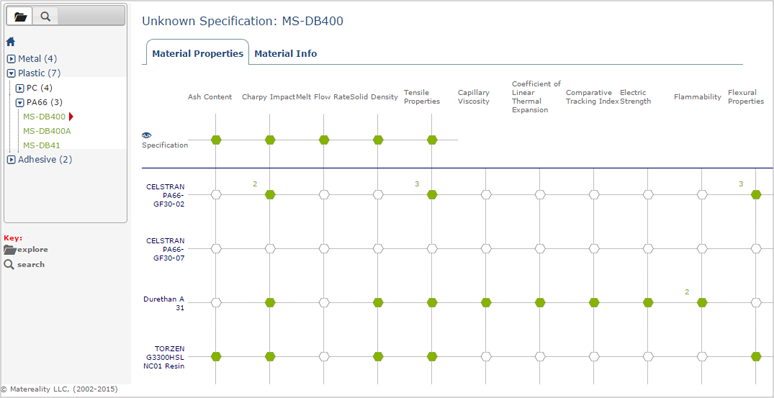This screenshot has width=774, height=398.
Task: Select the MS-DB400A specification
Action: click(46, 131)
